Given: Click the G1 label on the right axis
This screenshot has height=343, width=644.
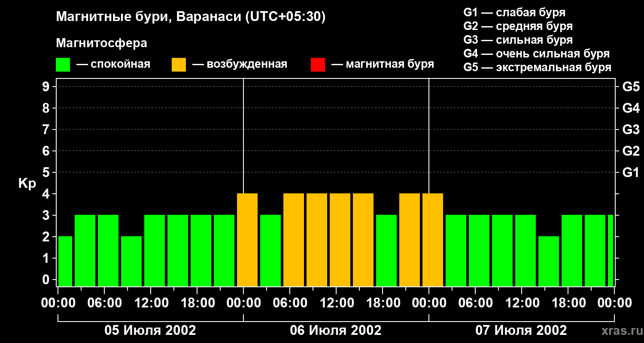Looking at the screenshot, I should [x=631, y=172].
